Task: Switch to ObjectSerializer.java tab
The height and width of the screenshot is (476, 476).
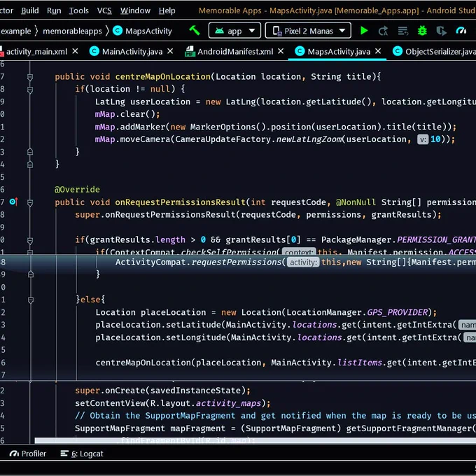Action: click(434, 52)
